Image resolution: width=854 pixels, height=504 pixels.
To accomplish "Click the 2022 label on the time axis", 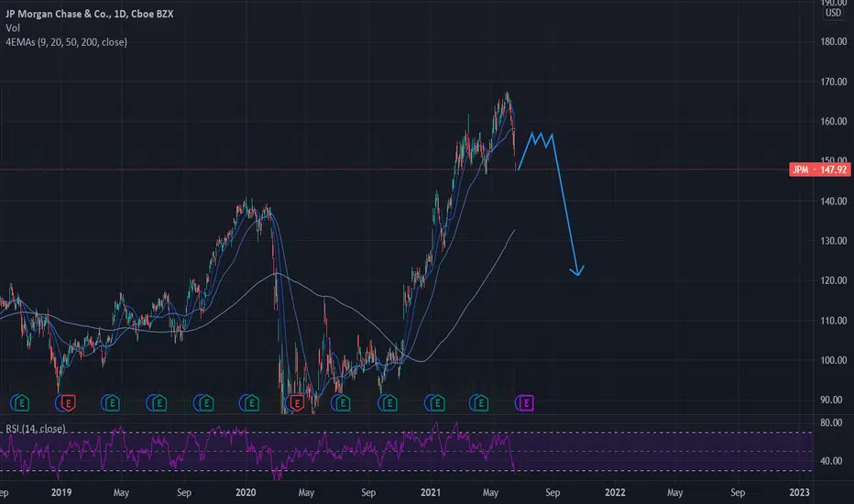I will coord(615,493).
